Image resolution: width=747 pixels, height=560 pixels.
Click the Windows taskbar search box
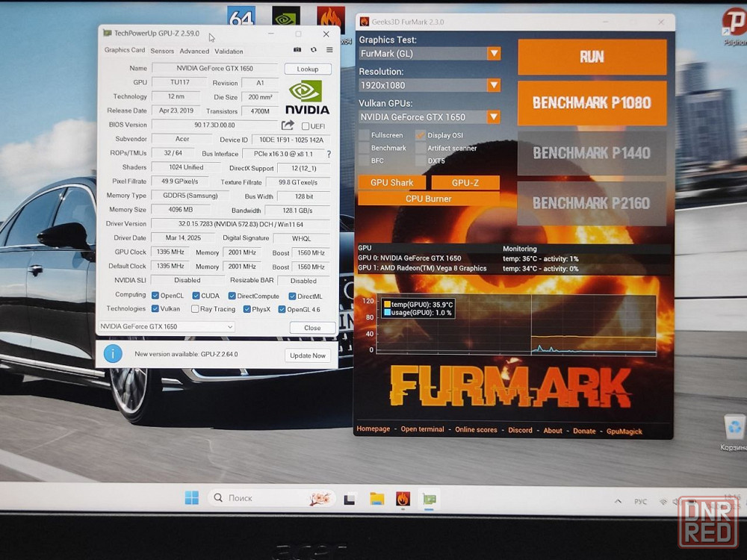[x=272, y=498]
